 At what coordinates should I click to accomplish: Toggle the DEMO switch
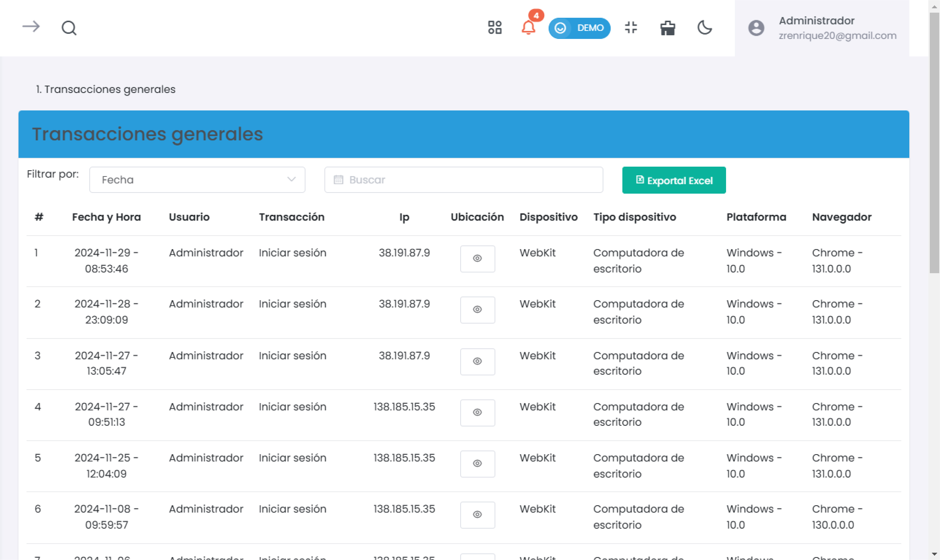[579, 28]
